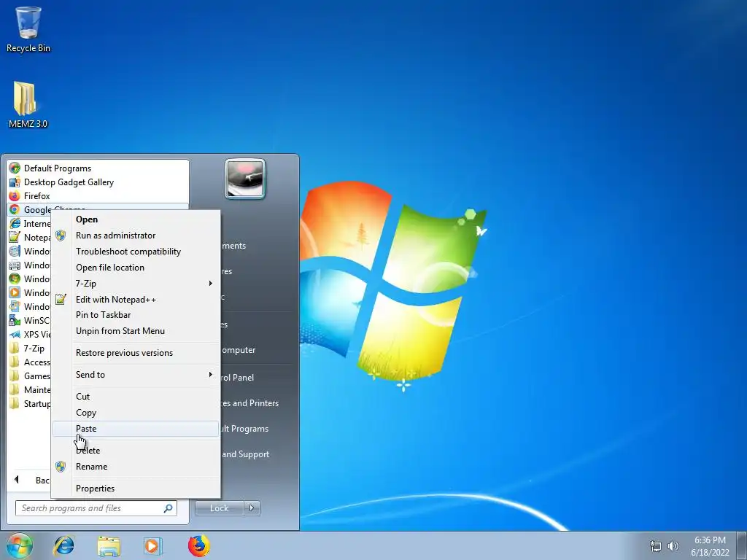The height and width of the screenshot is (560, 747).
Task: Choose Edit with Notepad++
Action: (x=135, y=300)
